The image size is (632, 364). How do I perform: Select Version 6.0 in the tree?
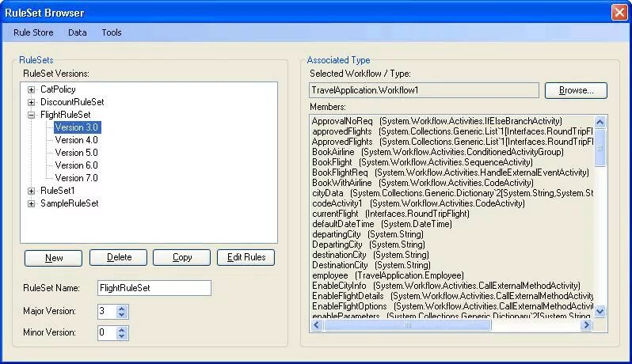pos(77,165)
